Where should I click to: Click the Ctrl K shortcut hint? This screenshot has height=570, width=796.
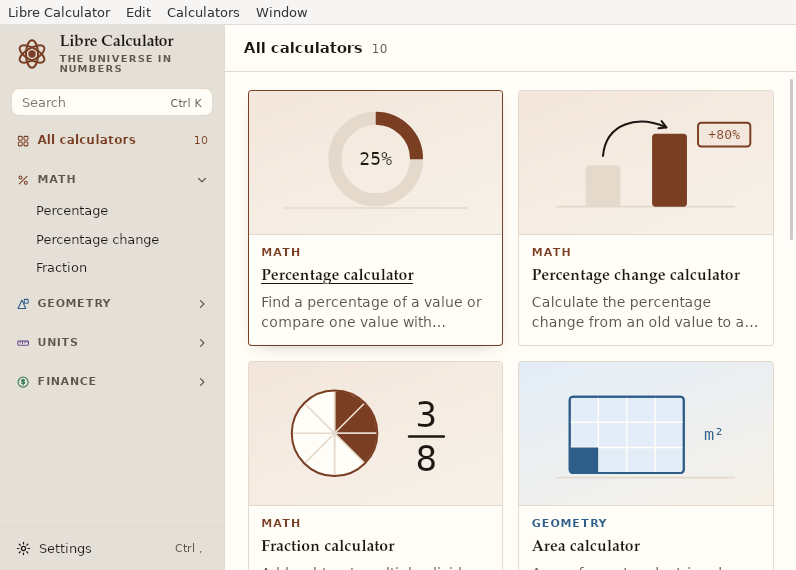point(186,103)
